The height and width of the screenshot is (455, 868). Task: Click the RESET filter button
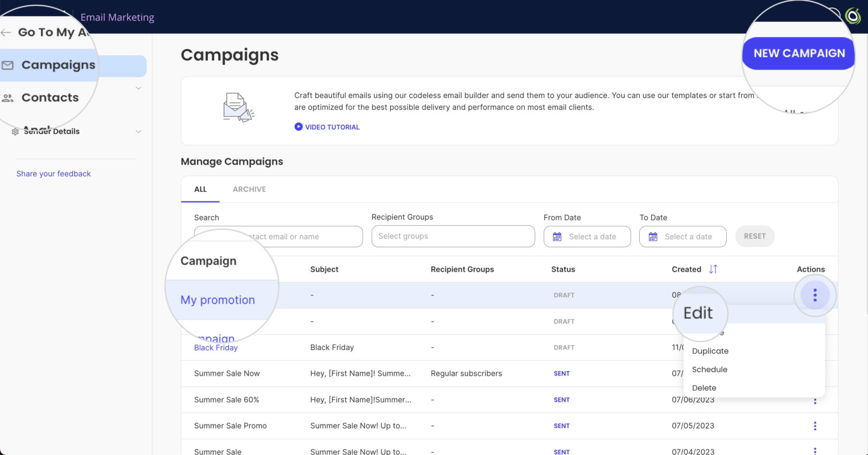tap(755, 236)
